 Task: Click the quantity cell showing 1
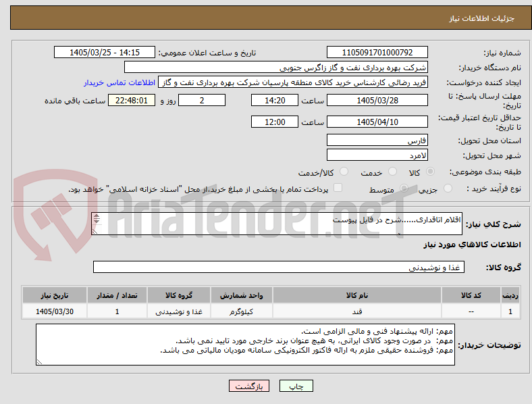(117, 311)
